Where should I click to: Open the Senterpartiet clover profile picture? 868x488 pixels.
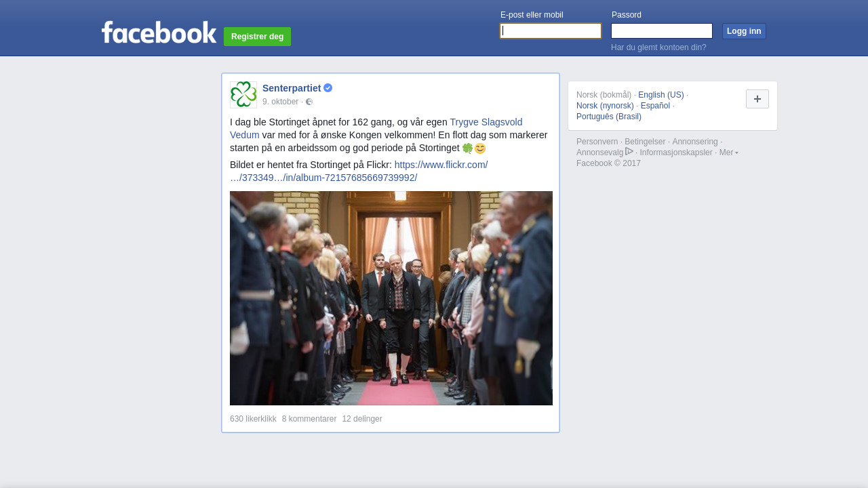243,95
